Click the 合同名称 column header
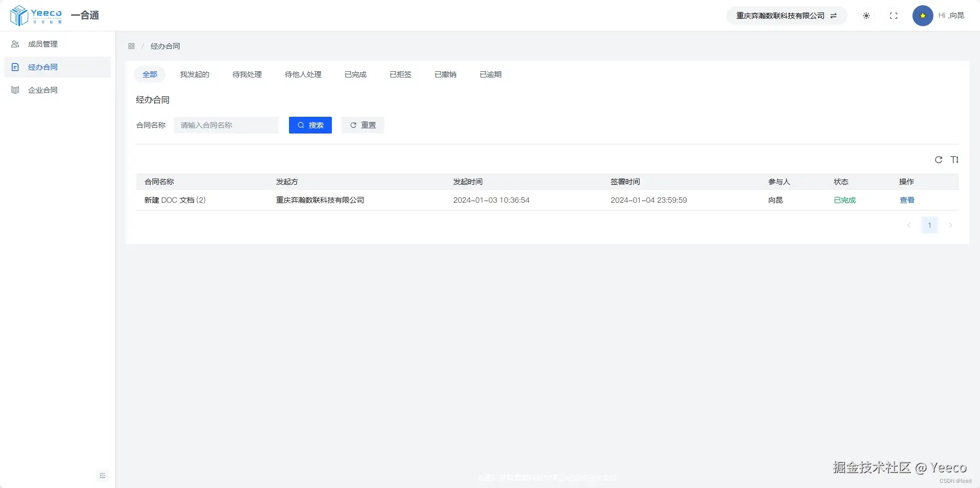 click(x=159, y=182)
